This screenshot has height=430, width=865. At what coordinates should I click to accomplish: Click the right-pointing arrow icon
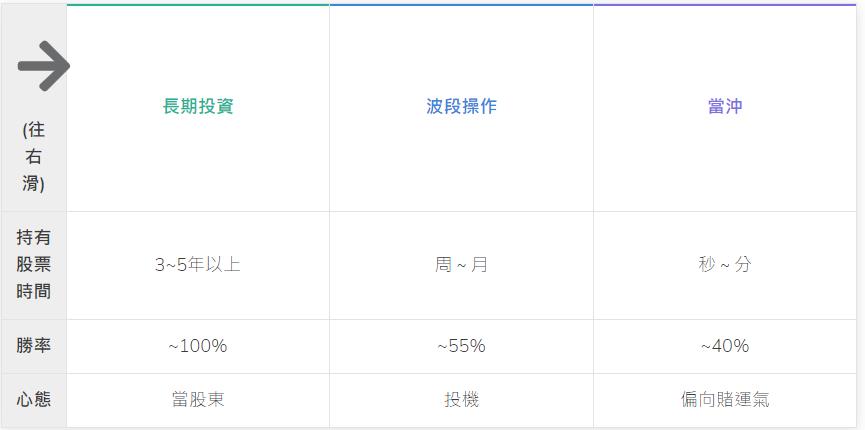point(42,66)
